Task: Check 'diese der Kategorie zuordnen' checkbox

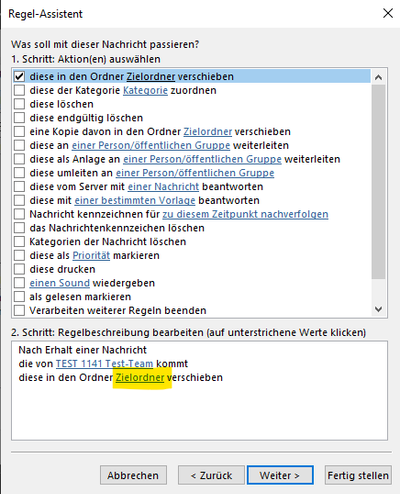Action: pos(19,90)
